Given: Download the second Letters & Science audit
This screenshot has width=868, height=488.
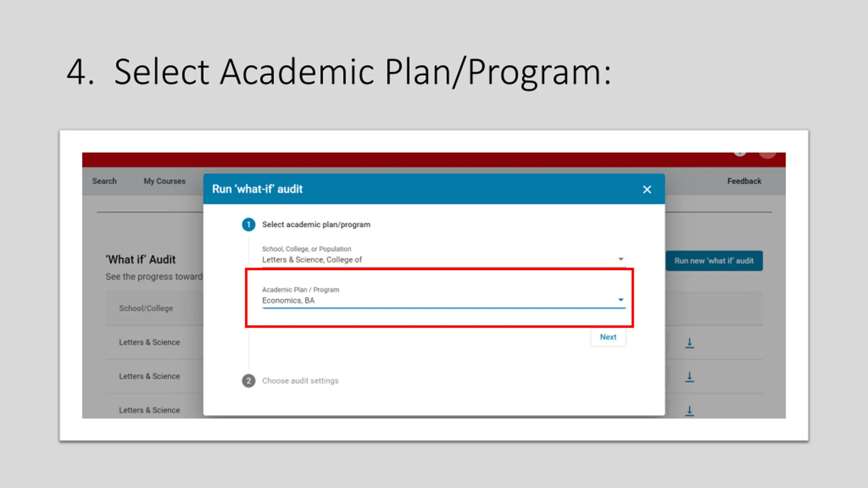Looking at the screenshot, I should (x=689, y=377).
